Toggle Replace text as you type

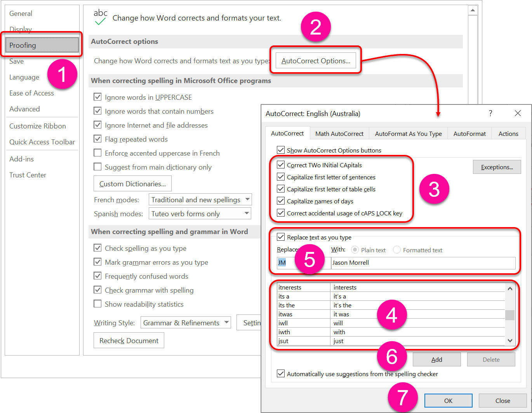point(281,237)
